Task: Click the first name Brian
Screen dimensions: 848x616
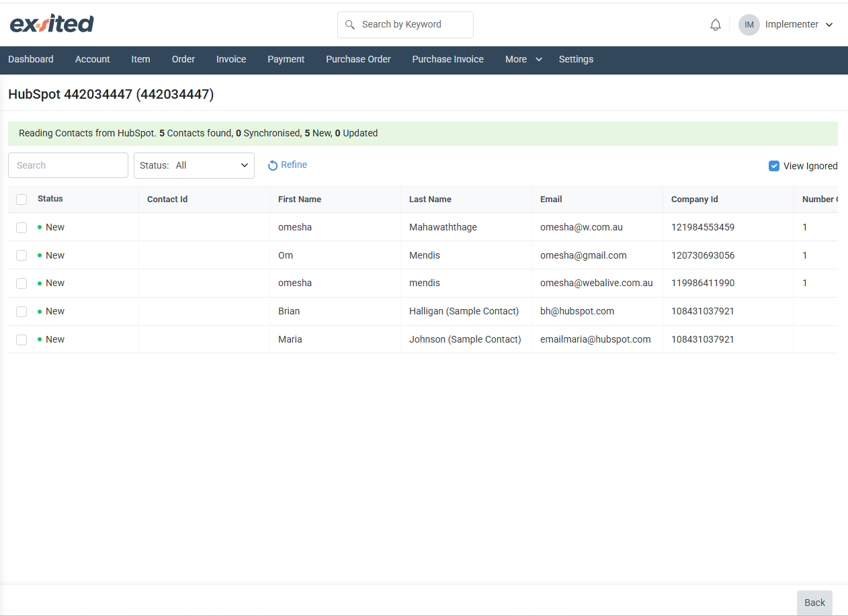Action: point(289,311)
